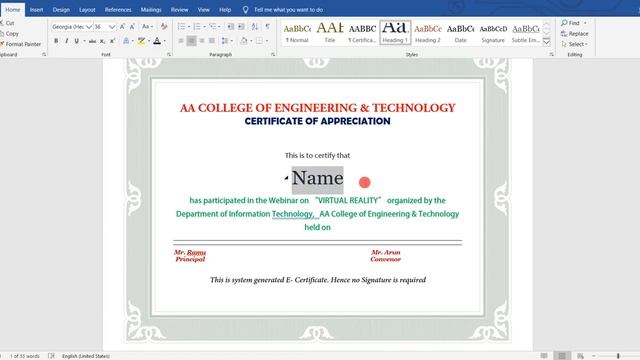This screenshot has height=360, width=640.
Task: Align text right
Action: click(x=202, y=41)
